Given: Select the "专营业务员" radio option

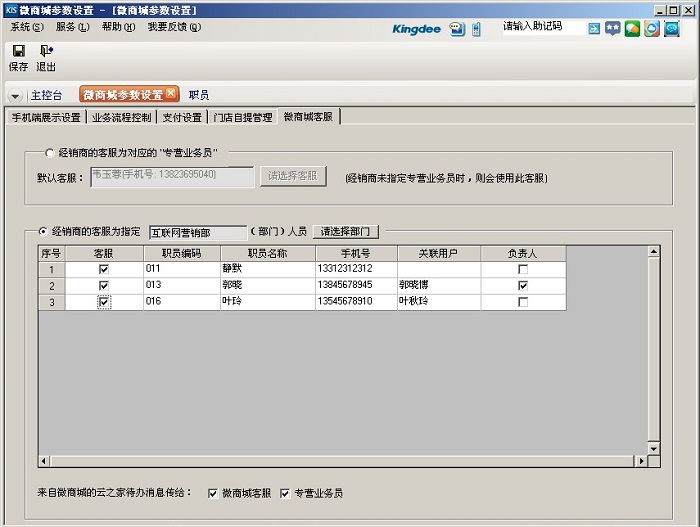Looking at the screenshot, I should click(51, 153).
